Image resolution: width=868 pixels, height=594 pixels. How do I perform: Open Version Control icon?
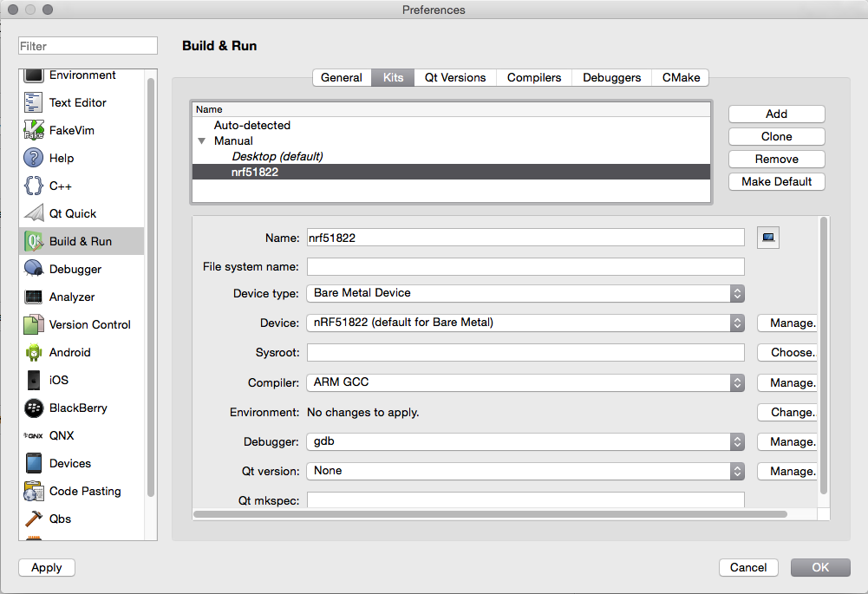33,324
